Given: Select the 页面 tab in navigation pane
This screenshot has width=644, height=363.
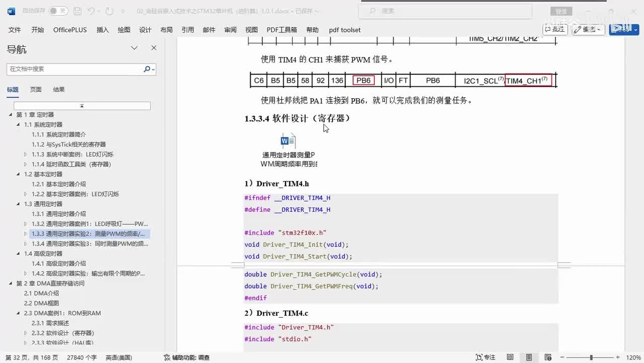Looking at the screenshot, I should pos(36,90).
